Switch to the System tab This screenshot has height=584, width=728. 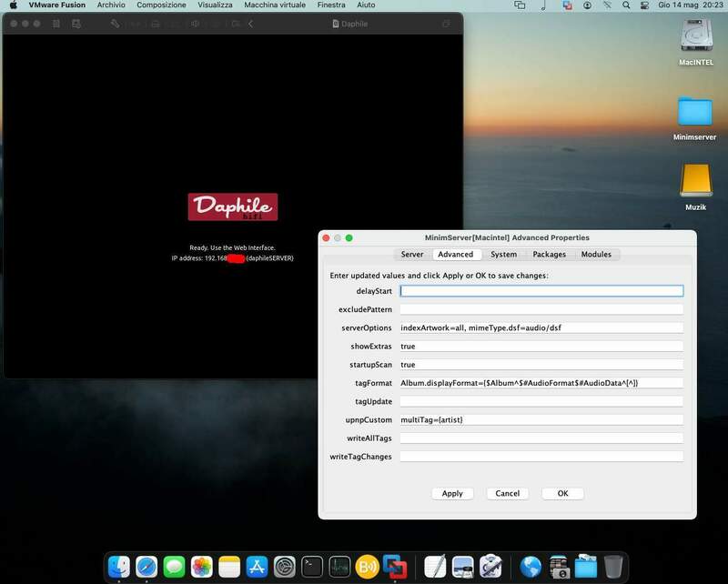(503, 255)
